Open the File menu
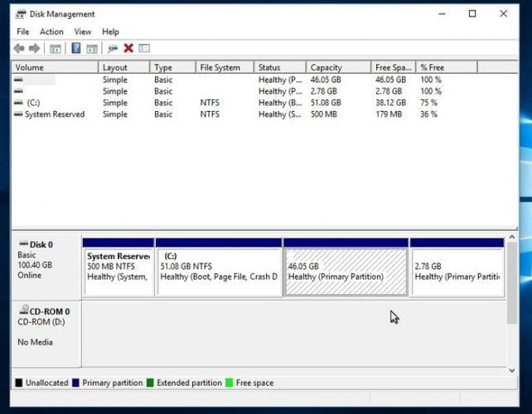The image size is (532, 414). (x=23, y=31)
